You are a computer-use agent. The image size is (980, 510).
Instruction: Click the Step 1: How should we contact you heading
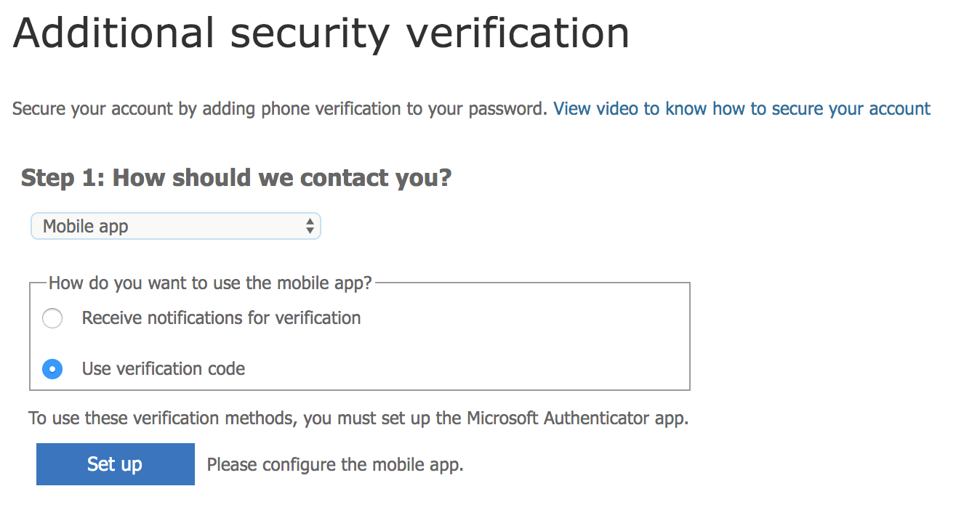point(236,177)
